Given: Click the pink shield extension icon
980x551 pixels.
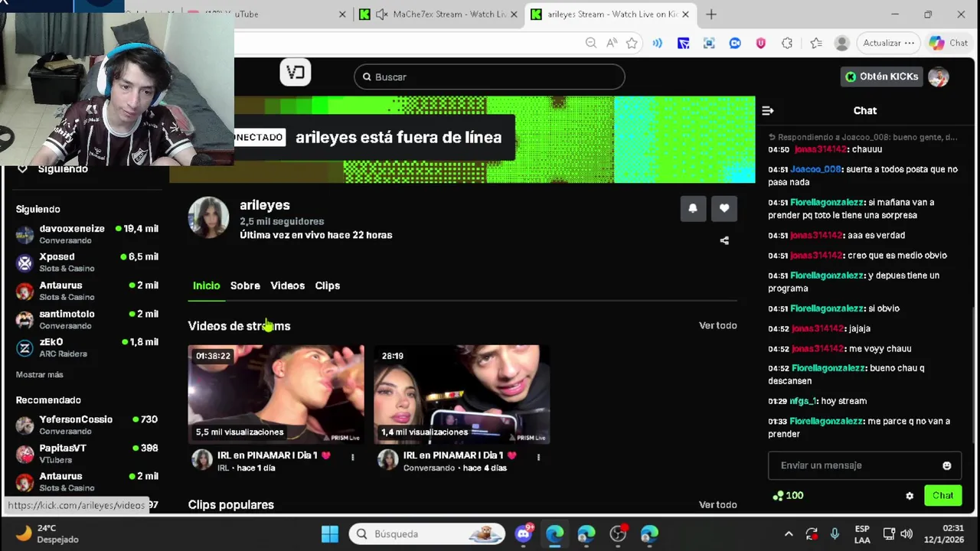Looking at the screenshot, I should tap(761, 43).
